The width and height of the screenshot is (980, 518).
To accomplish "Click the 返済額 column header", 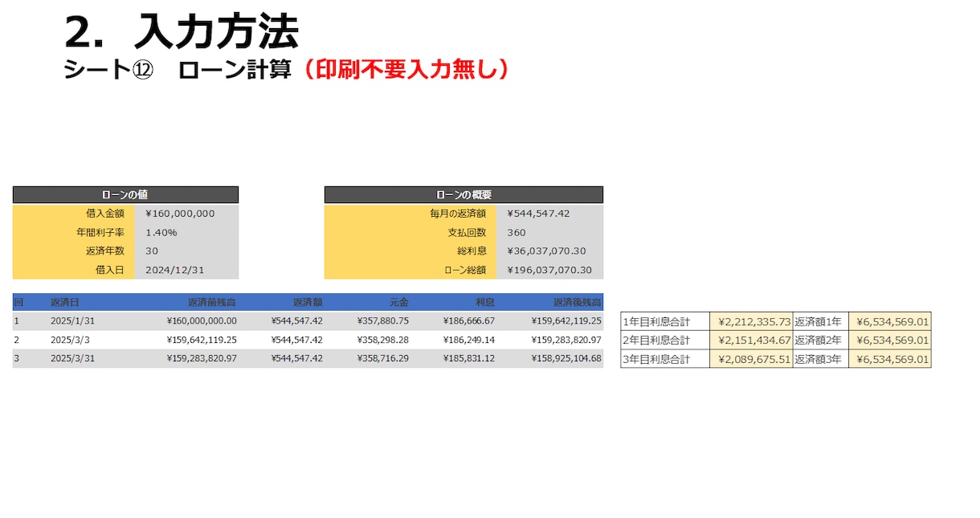I will pyautogui.click(x=308, y=303).
